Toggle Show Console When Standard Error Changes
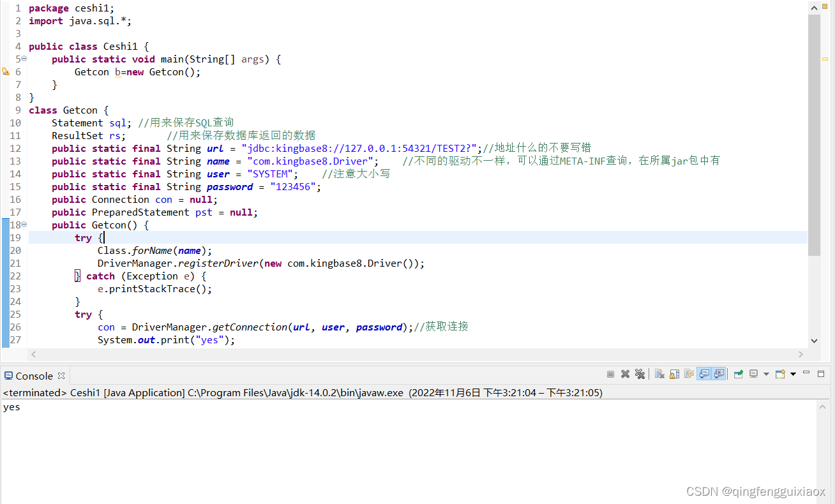The width and height of the screenshot is (835, 504). (718, 374)
